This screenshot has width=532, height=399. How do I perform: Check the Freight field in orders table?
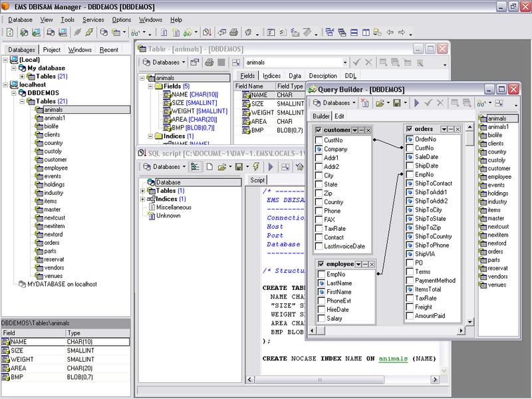[410, 307]
